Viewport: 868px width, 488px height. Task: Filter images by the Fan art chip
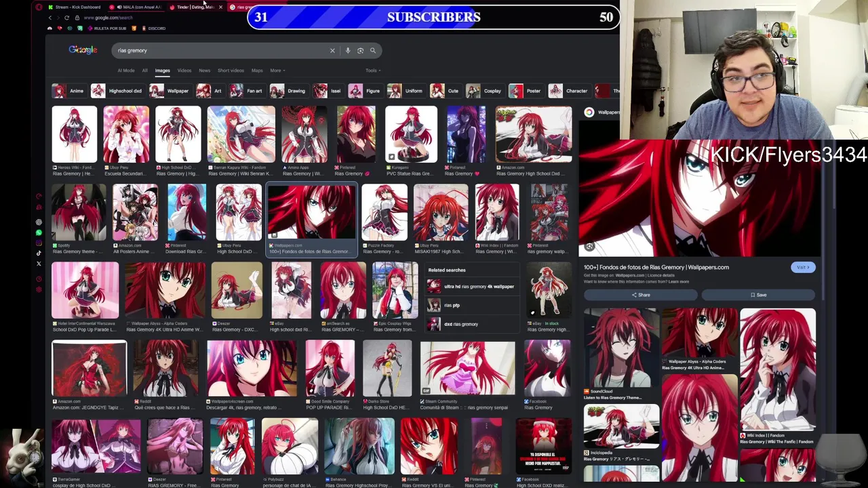click(x=247, y=91)
